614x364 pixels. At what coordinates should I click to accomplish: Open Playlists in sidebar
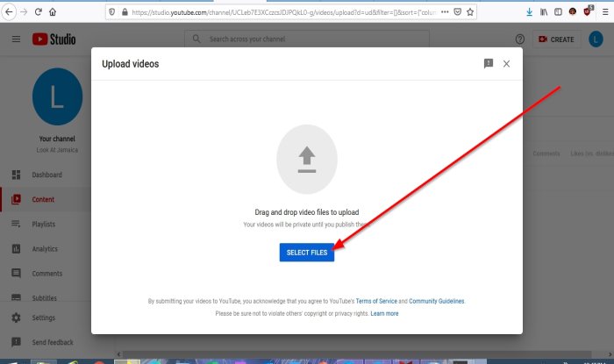point(46,224)
